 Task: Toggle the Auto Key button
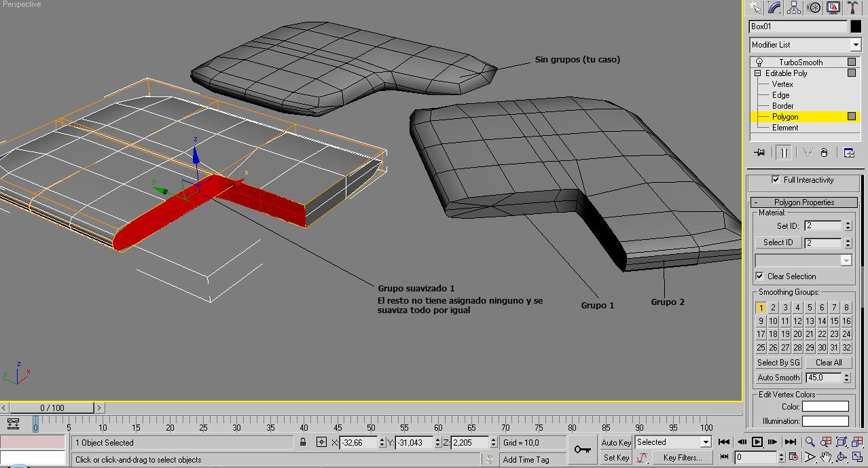[616, 442]
